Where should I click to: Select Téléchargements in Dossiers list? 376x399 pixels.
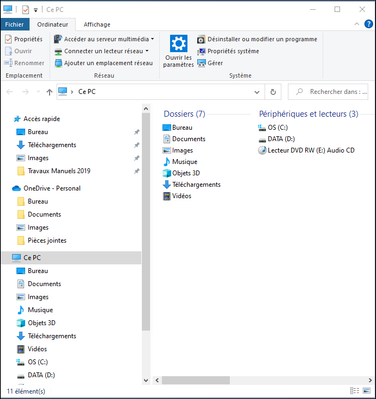(192, 185)
